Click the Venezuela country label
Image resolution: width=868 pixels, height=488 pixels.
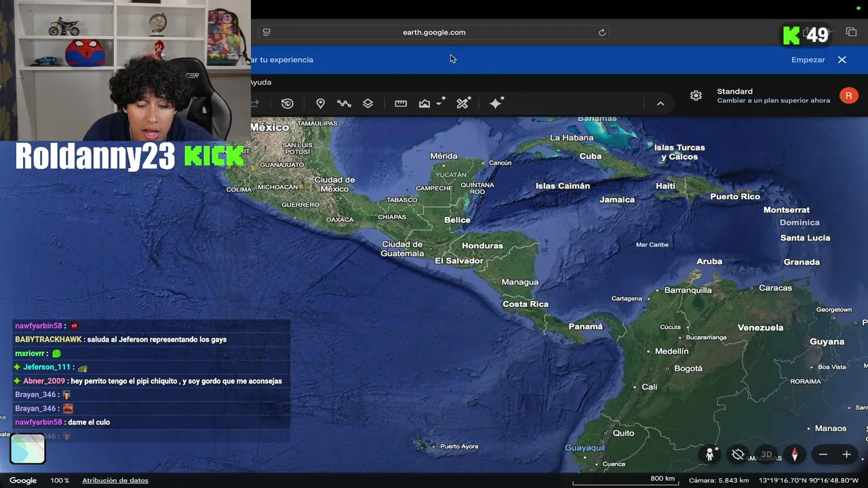coord(760,327)
